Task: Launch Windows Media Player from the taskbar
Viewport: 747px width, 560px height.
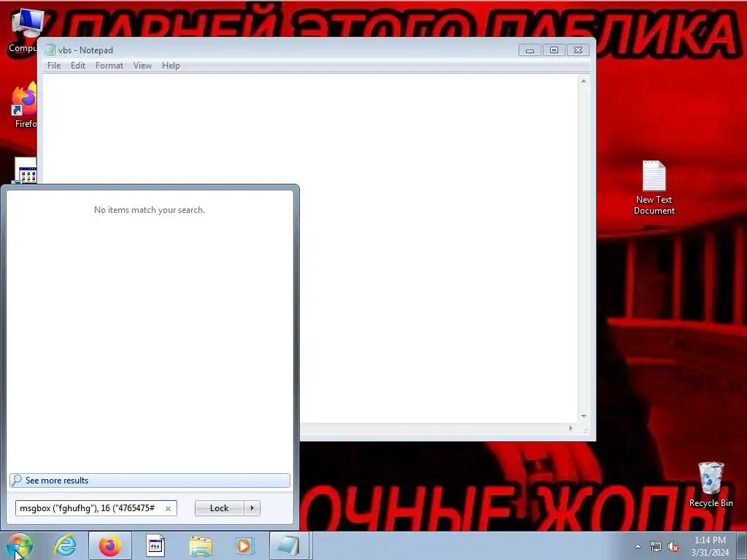Action: point(245,545)
